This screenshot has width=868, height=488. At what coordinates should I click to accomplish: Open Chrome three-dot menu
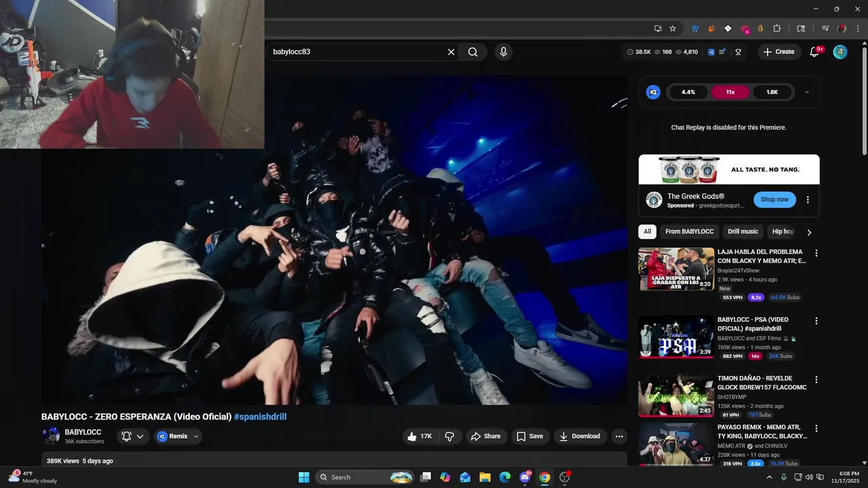[x=858, y=28]
